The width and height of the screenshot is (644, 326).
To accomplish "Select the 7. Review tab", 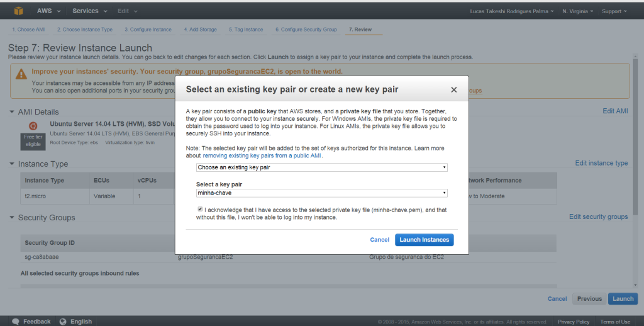I will click(360, 30).
